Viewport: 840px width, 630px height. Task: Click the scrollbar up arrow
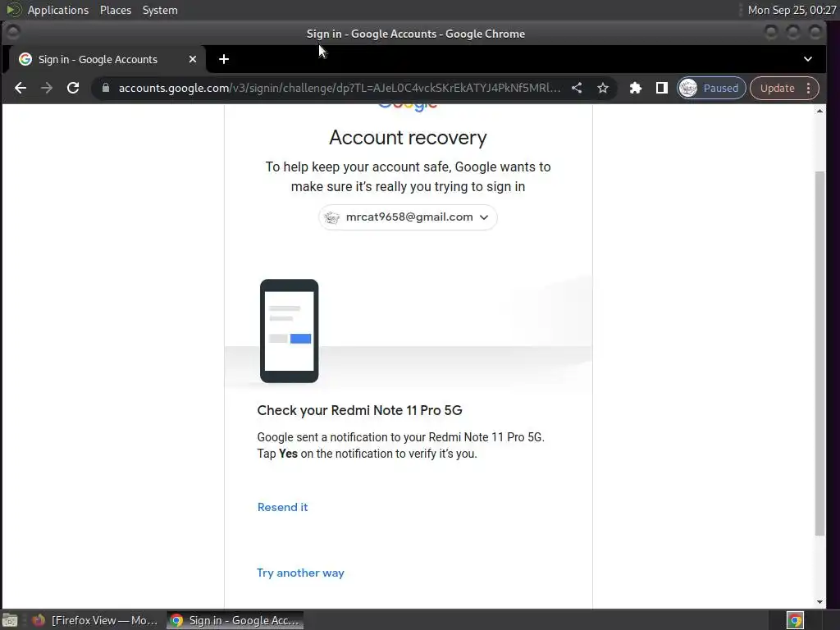pos(819,111)
